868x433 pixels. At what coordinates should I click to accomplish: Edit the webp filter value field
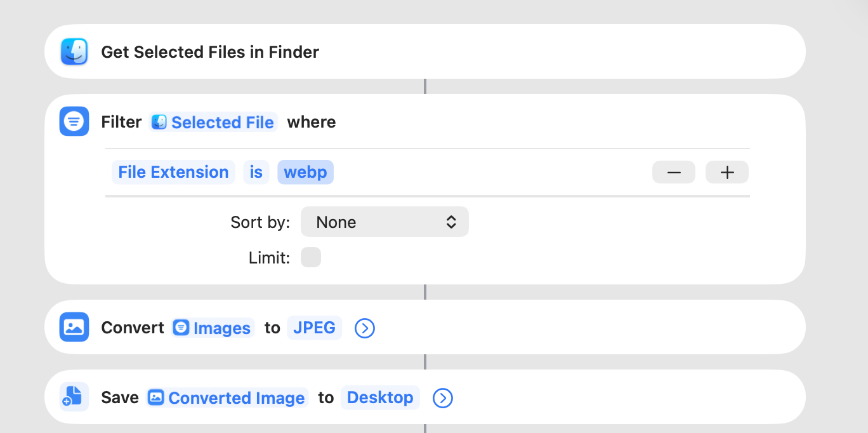[305, 172]
